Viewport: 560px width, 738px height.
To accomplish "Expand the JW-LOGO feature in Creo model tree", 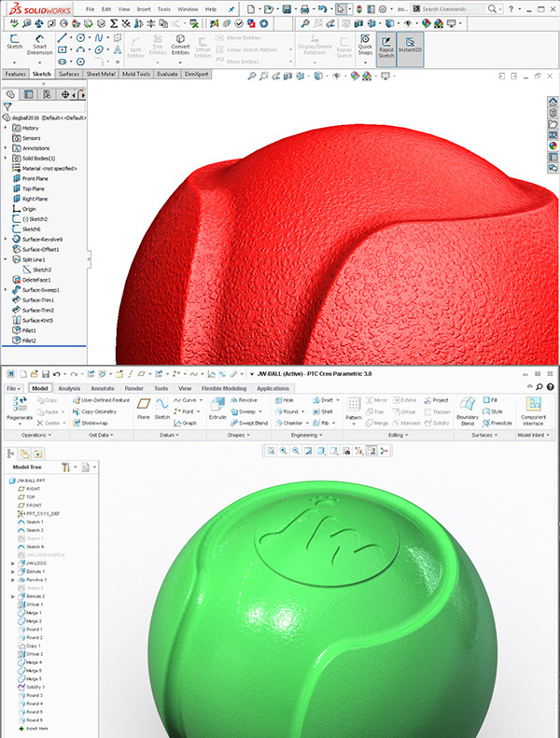I will coord(13,563).
